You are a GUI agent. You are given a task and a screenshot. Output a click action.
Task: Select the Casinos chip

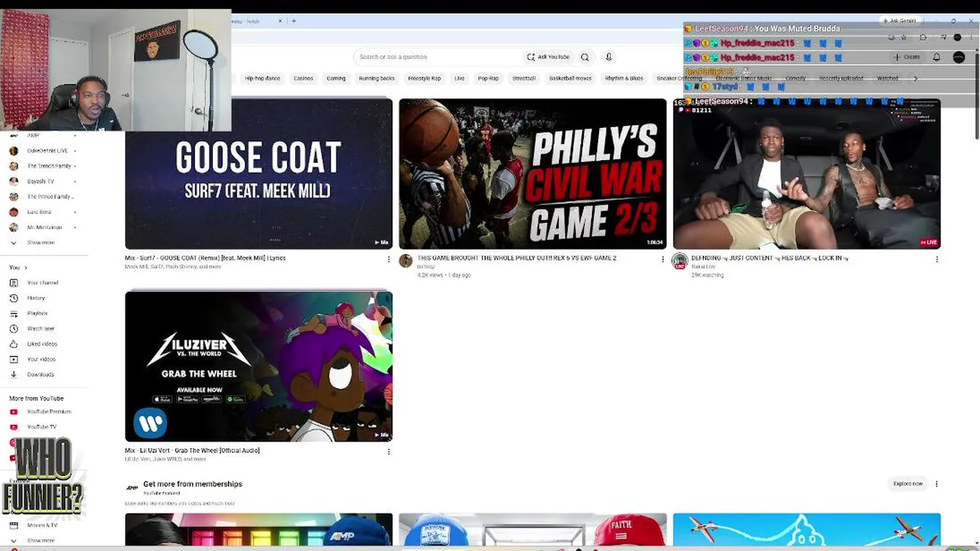[303, 78]
